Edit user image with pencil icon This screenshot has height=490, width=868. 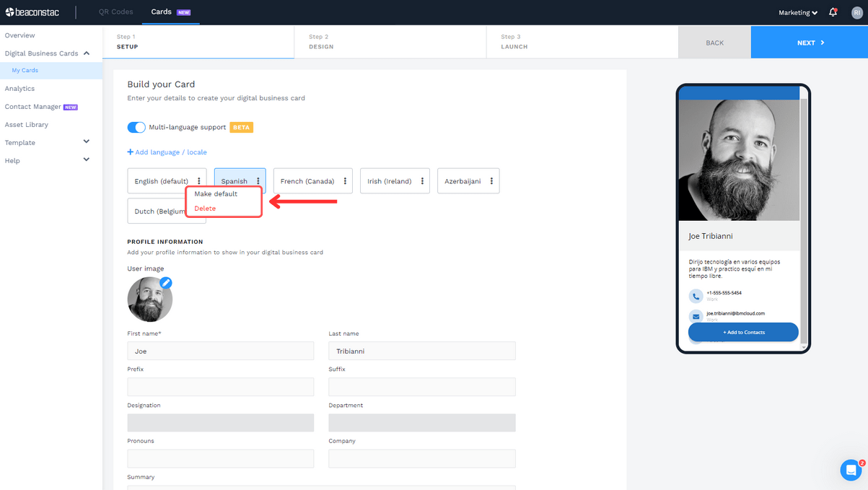[x=166, y=283]
